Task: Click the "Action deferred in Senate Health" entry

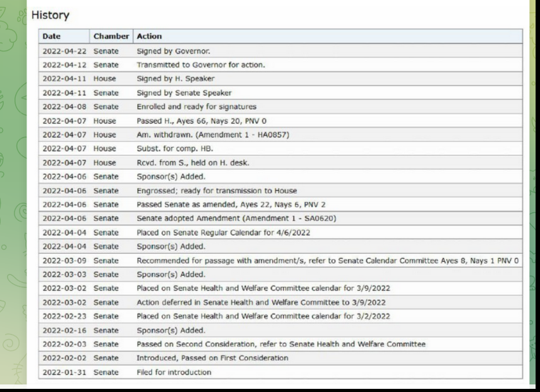Action: click(x=261, y=302)
